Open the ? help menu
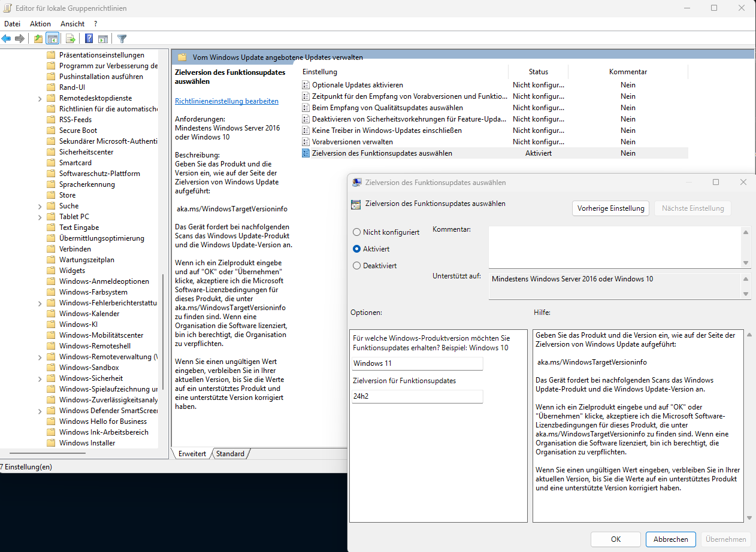 click(x=96, y=24)
